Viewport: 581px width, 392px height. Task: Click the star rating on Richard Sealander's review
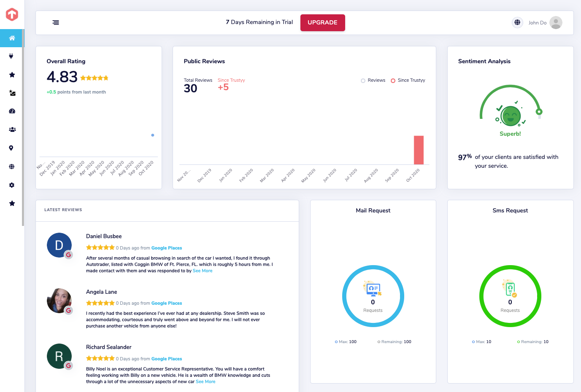(x=100, y=358)
